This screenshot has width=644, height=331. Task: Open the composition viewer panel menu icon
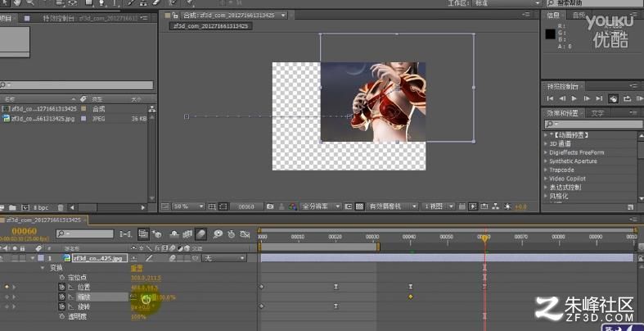527,15
